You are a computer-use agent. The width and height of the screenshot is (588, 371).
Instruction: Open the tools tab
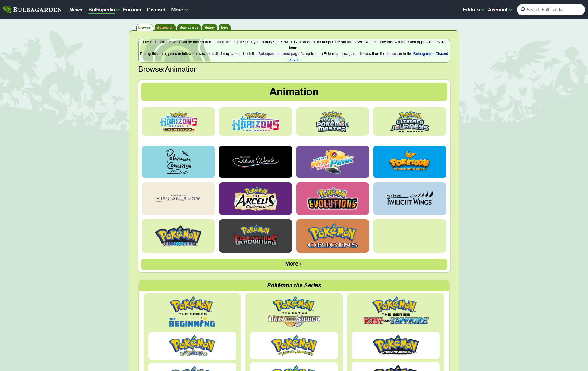coord(225,28)
